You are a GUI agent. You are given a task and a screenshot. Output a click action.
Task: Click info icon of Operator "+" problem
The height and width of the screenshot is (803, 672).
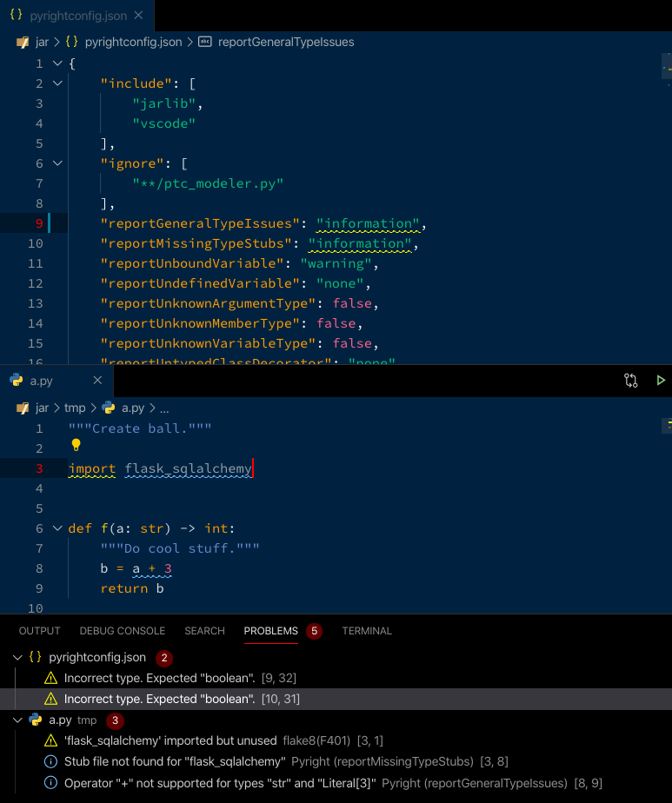pyautogui.click(x=50, y=783)
